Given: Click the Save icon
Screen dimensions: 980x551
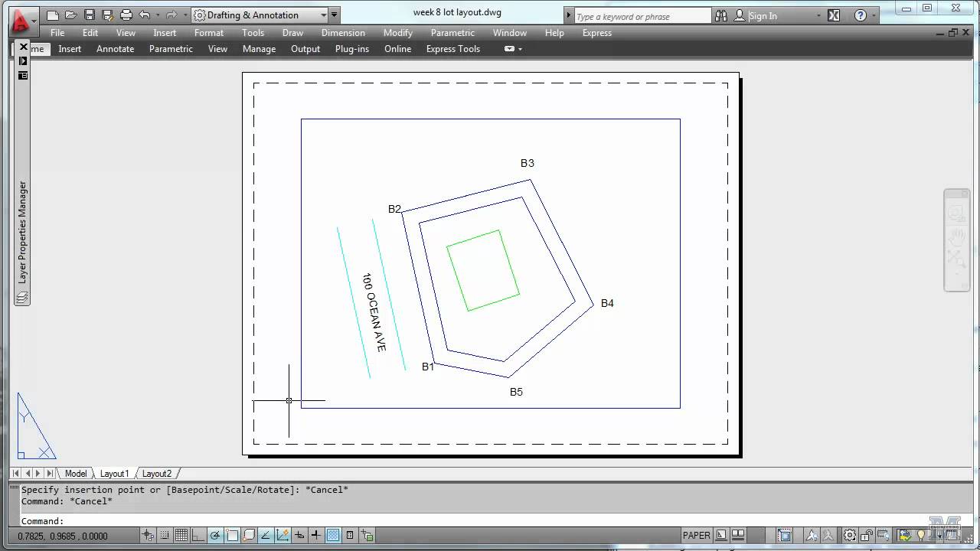Looking at the screenshot, I should click(89, 15).
